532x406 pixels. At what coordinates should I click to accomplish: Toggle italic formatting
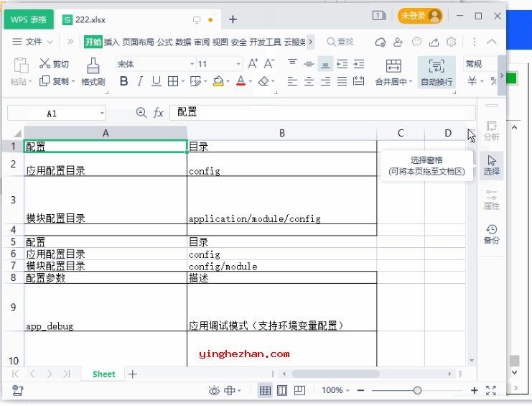140,81
